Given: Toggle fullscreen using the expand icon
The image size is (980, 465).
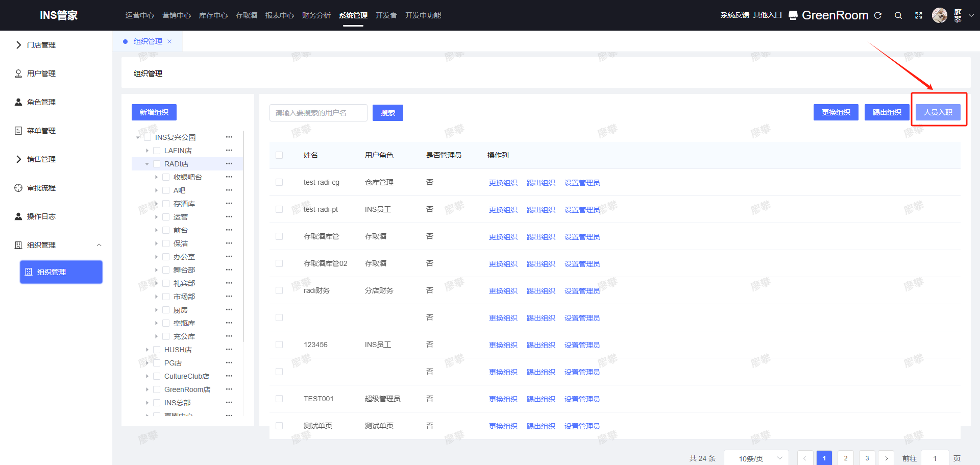Looking at the screenshot, I should 919,15.
